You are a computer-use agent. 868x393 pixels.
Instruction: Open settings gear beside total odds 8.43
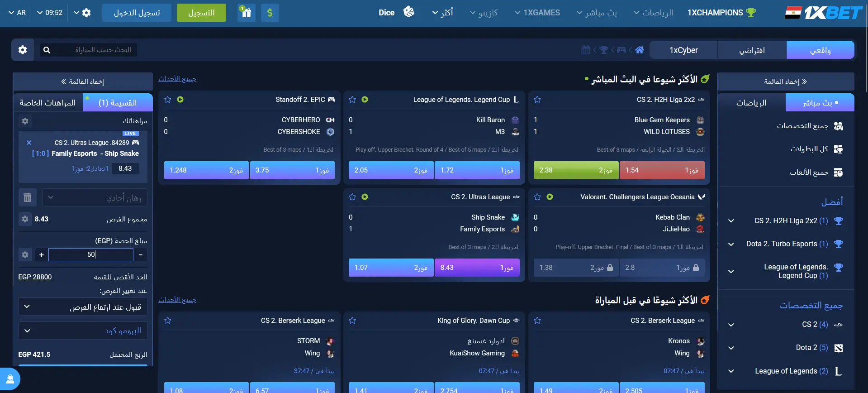click(x=25, y=219)
